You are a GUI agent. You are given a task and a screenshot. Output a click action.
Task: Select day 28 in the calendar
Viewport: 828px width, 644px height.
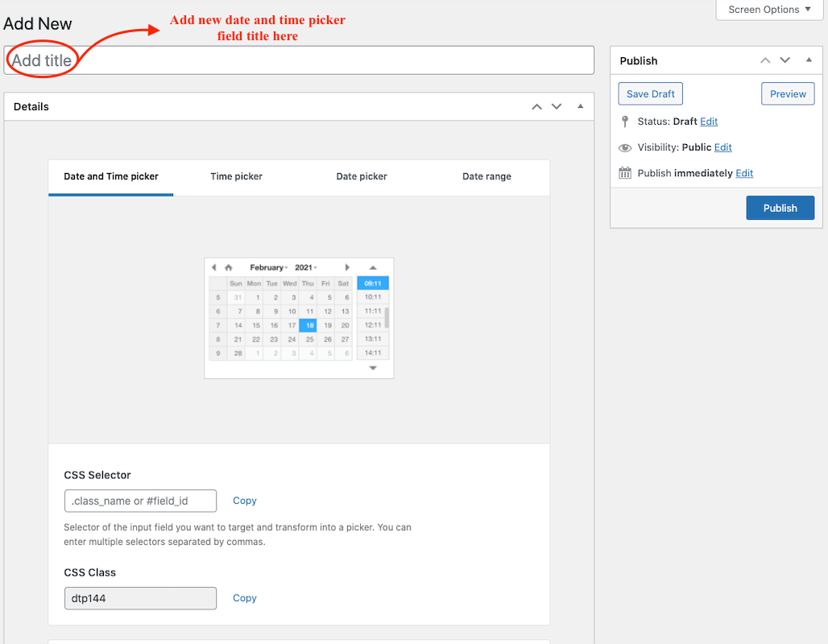click(x=236, y=353)
